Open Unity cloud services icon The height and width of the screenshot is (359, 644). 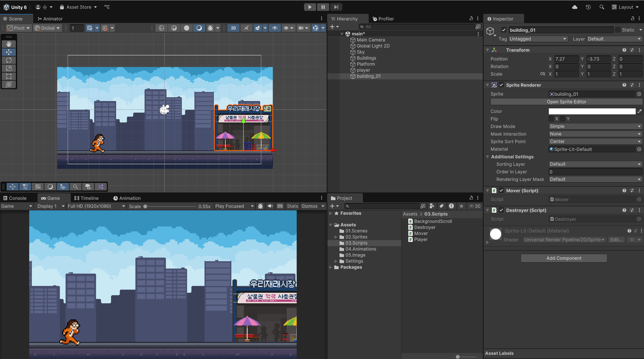point(575,7)
